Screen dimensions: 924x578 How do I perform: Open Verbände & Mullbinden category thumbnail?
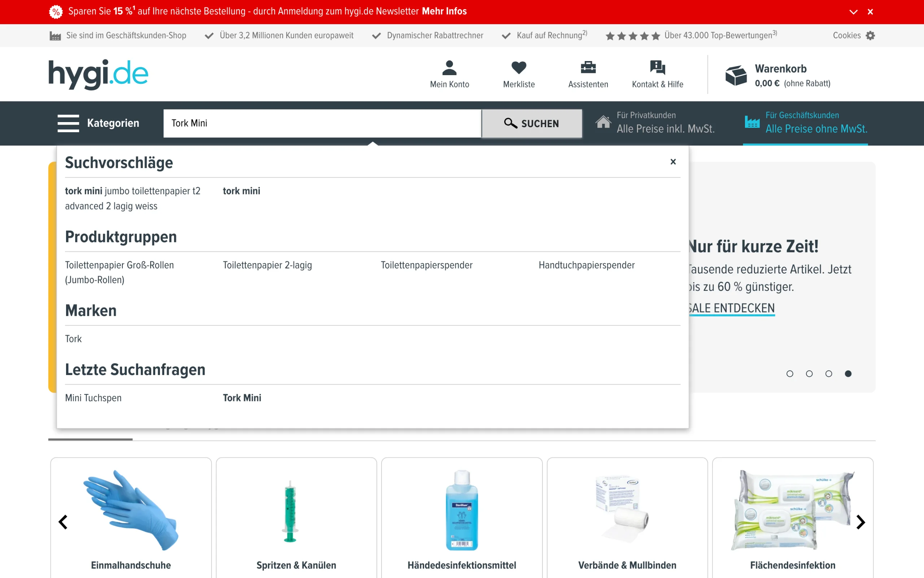(x=622, y=509)
